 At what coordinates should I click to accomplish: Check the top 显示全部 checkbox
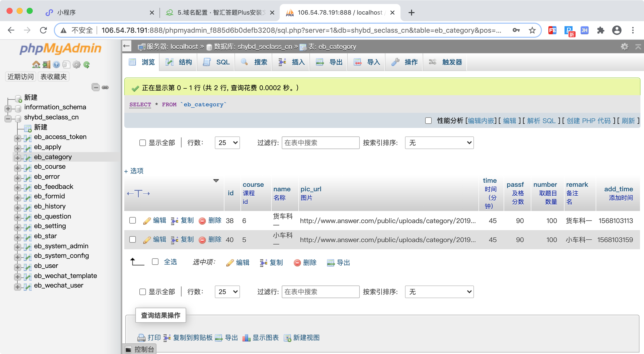(143, 143)
